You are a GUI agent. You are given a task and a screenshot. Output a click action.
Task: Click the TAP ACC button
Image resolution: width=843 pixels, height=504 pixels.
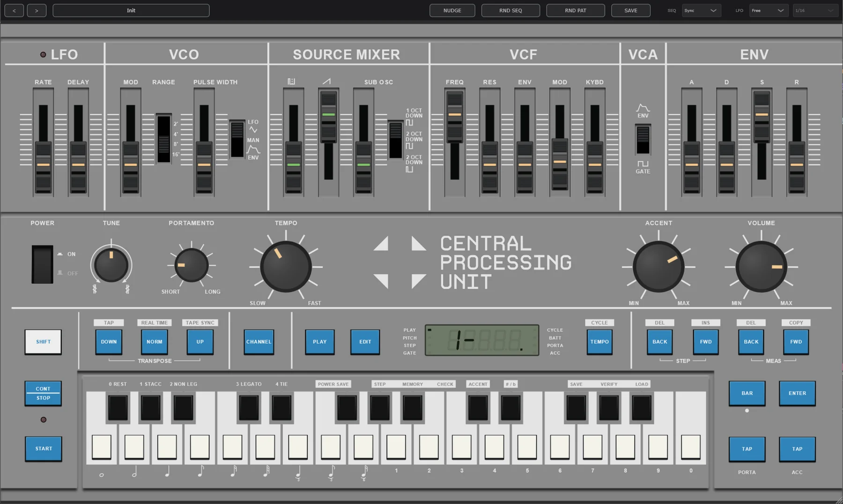coord(797,449)
